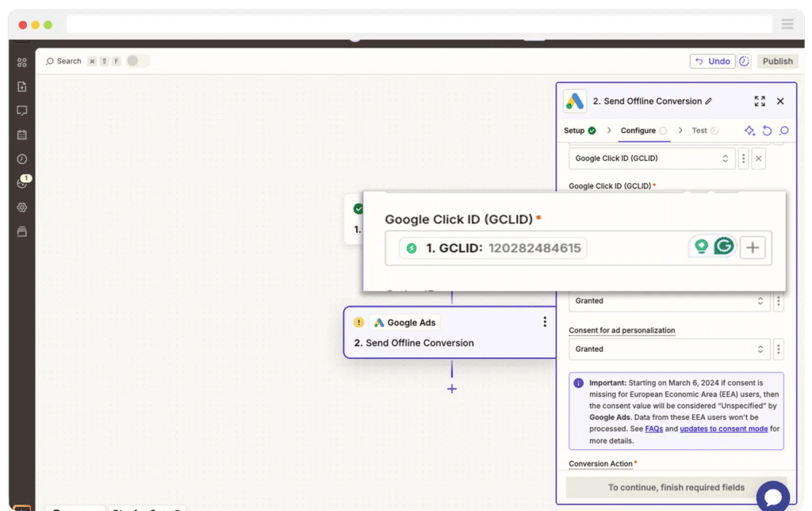Open the FAQs link
The height and width of the screenshot is (511, 812).
pyautogui.click(x=653, y=429)
